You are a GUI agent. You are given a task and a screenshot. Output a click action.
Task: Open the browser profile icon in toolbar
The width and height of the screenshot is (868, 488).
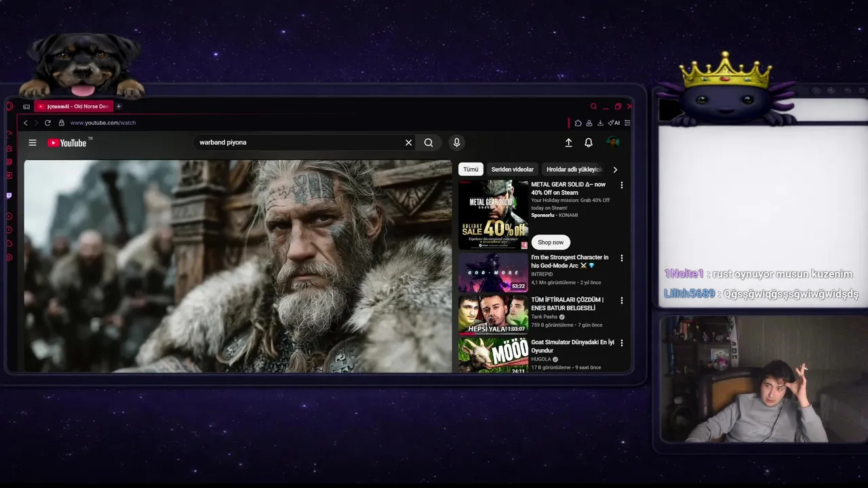point(589,123)
